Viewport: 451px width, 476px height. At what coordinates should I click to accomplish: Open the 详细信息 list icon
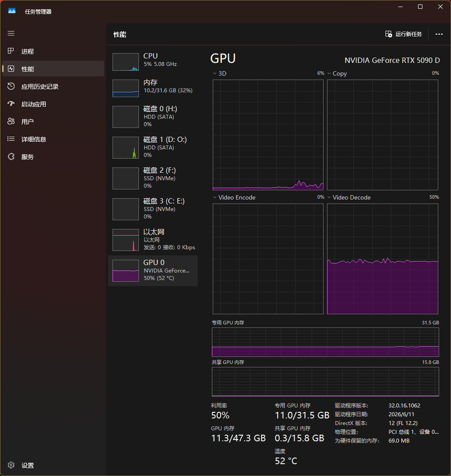tap(11, 139)
